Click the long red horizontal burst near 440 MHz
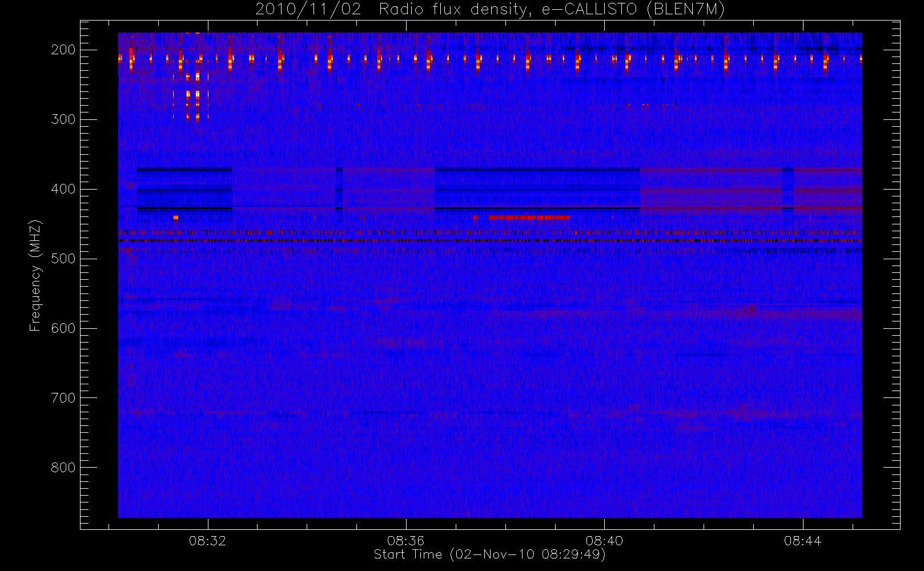 [x=529, y=217]
